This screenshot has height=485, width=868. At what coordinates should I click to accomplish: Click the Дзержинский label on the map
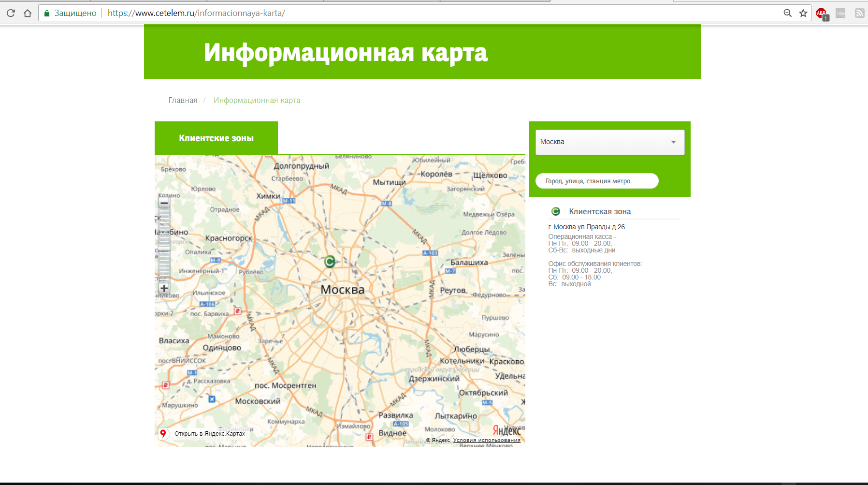click(434, 379)
